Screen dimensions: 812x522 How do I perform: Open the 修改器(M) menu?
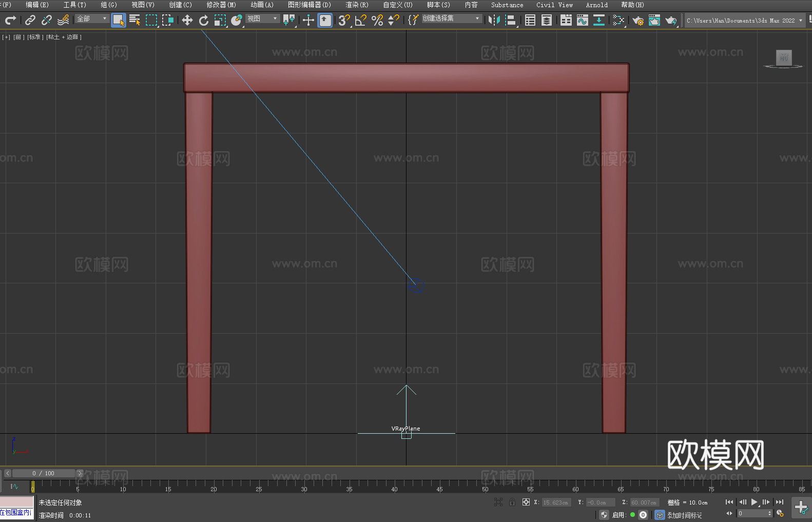tap(221, 5)
